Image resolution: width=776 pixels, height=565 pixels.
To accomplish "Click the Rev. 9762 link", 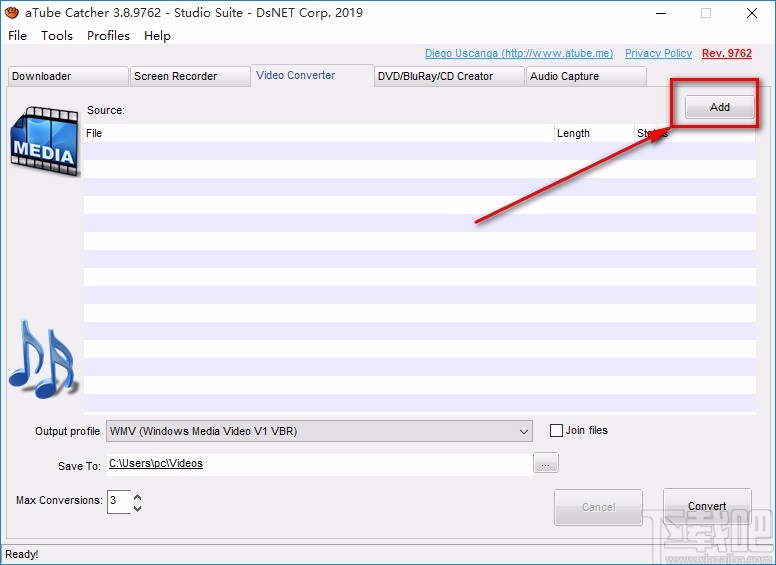I will click(x=727, y=53).
